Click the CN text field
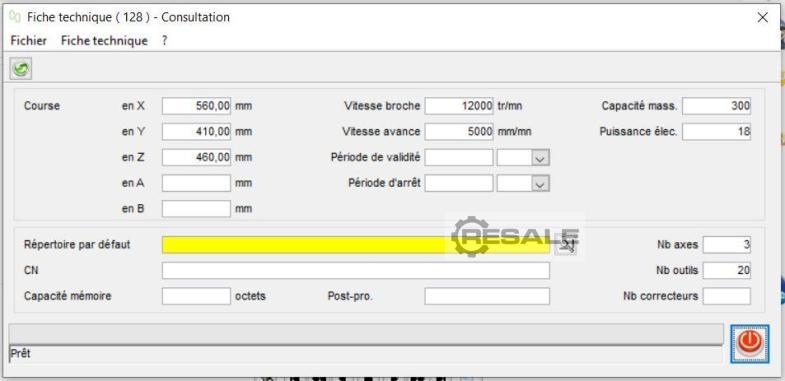 (x=355, y=270)
